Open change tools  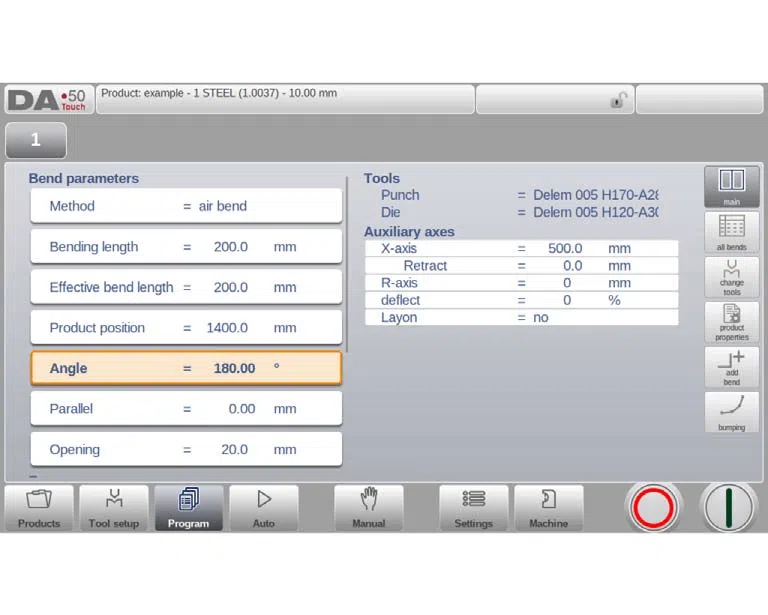(732, 278)
